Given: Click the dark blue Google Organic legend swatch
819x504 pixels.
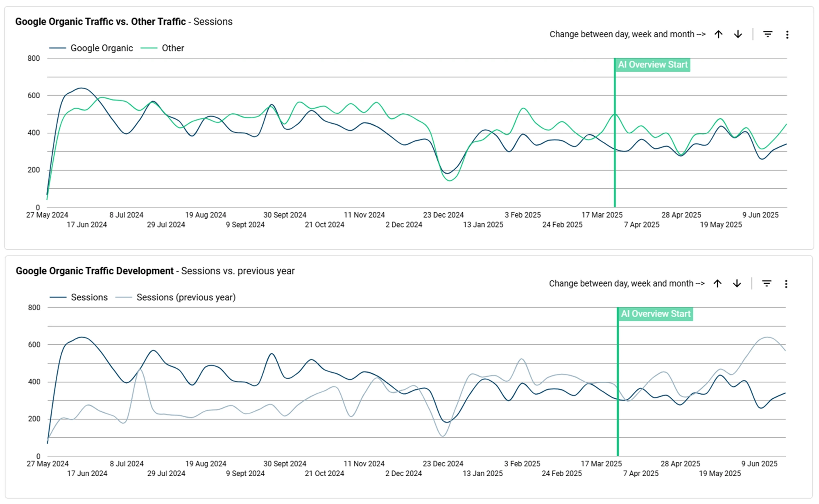Looking at the screenshot, I should [x=58, y=48].
